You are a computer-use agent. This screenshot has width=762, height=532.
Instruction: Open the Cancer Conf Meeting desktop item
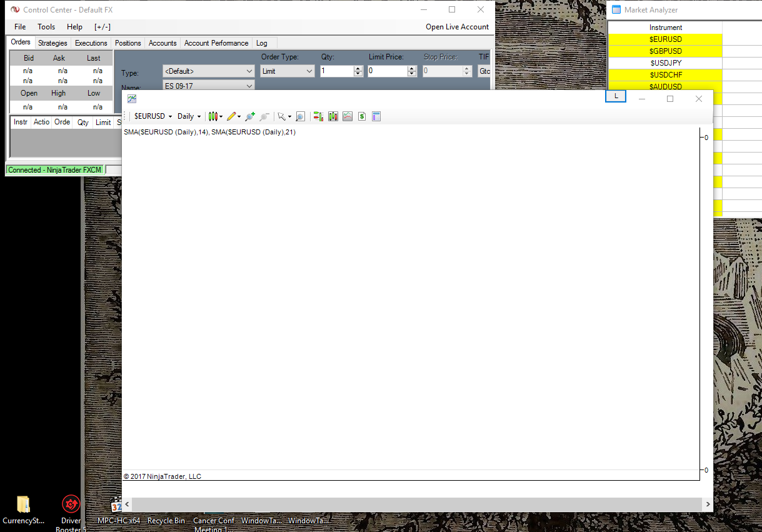[214, 524]
